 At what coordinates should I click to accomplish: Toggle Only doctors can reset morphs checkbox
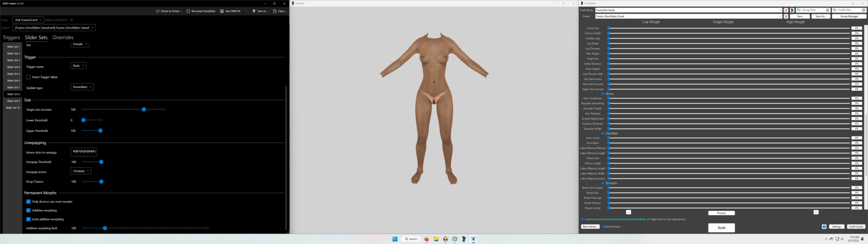click(x=28, y=202)
